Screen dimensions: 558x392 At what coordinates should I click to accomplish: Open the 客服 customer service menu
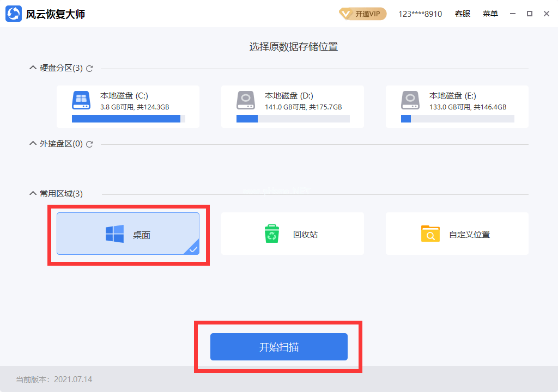coord(462,14)
